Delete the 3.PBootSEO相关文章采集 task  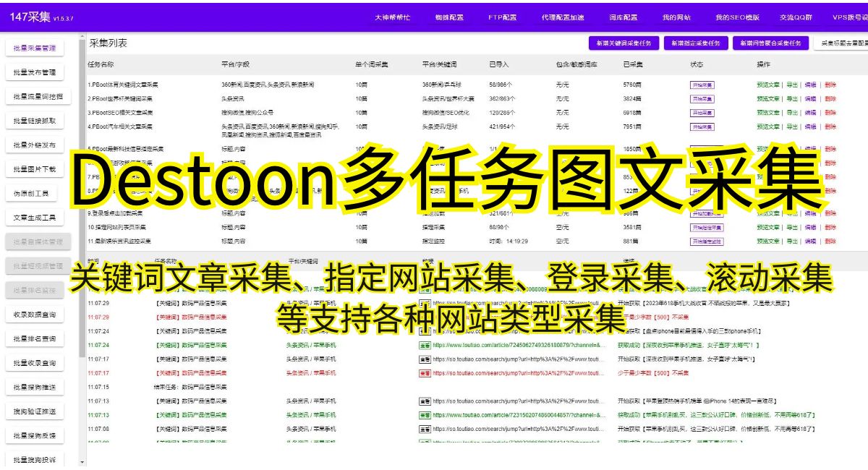[830, 112]
